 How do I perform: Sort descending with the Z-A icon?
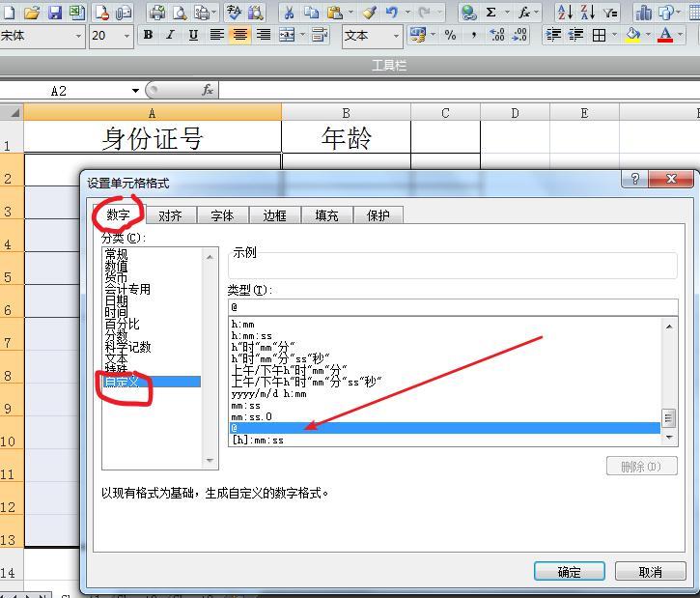pos(587,12)
